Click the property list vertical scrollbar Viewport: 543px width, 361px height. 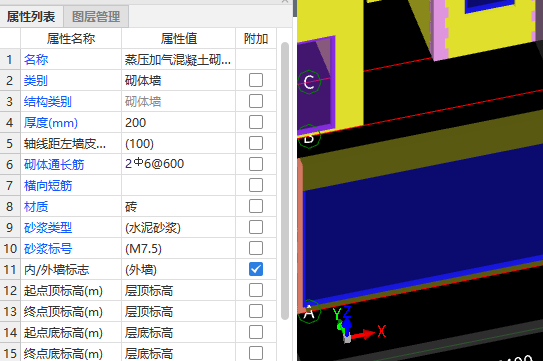(x=285, y=180)
